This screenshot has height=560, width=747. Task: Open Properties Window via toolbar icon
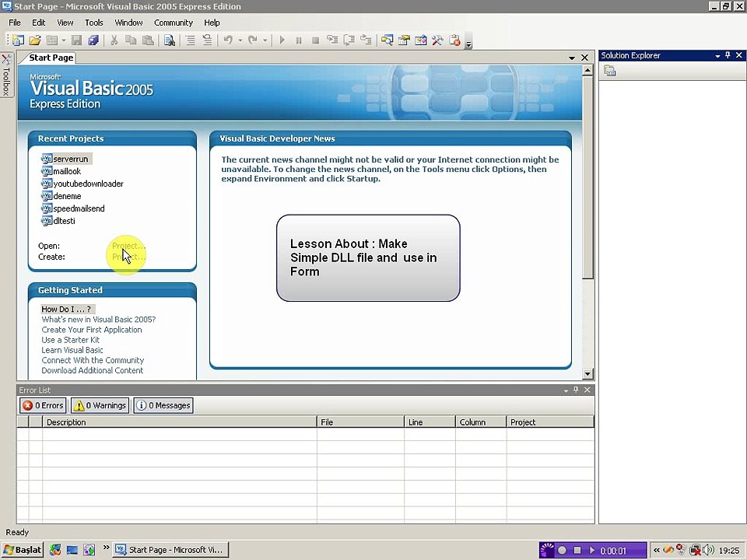(x=404, y=40)
